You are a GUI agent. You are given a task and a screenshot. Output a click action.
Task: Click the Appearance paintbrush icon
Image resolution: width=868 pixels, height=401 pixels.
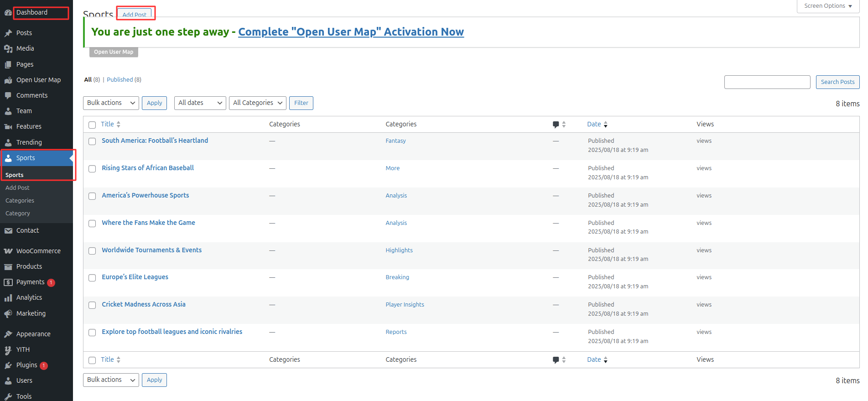click(x=8, y=334)
